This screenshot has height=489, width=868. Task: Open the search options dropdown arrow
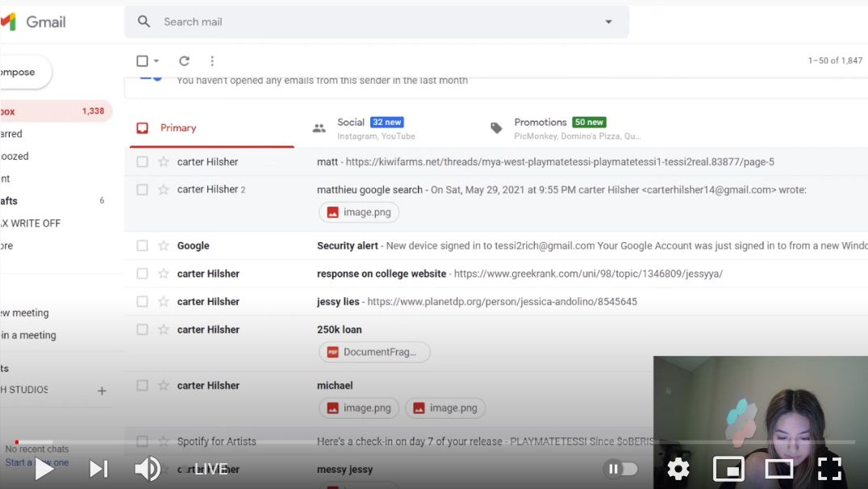pyautogui.click(x=608, y=22)
